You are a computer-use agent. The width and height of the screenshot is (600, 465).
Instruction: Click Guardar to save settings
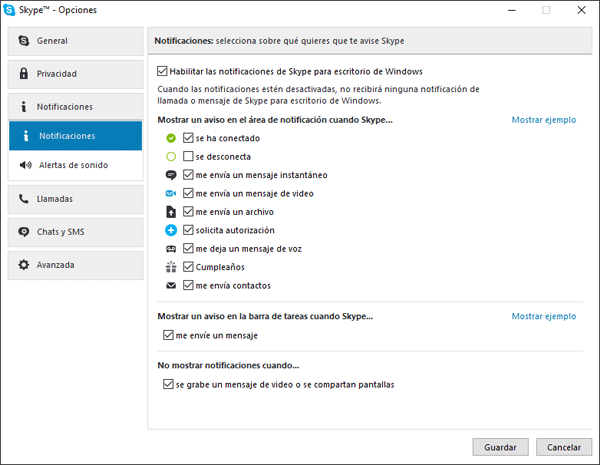[500, 447]
